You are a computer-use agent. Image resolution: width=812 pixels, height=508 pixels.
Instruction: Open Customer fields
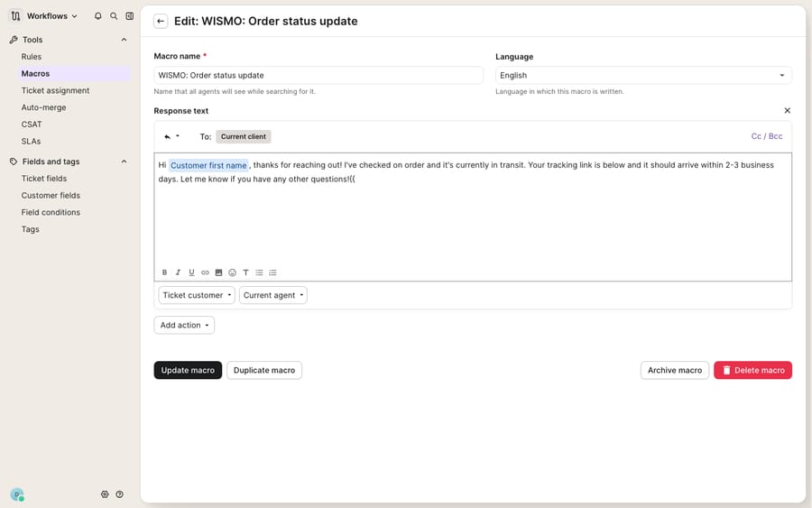point(51,196)
